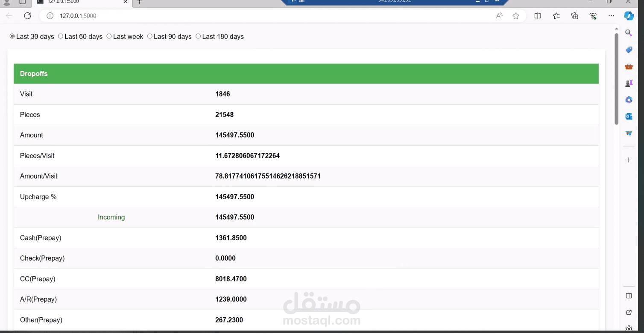The image size is (644, 334).
Task: Open the tab actions menu icon
Action: point(23,2)
